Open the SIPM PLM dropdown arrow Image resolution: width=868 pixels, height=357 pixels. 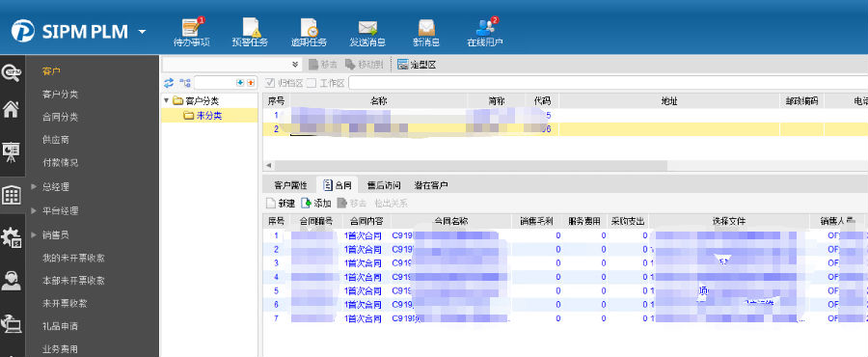[143, 32]
